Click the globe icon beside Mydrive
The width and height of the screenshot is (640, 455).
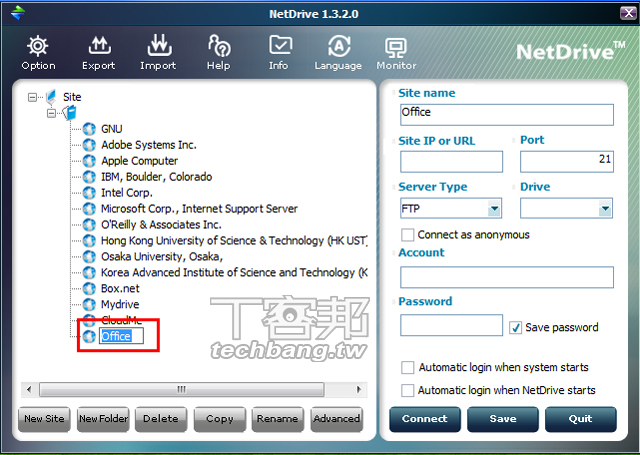tap(89, 304)
